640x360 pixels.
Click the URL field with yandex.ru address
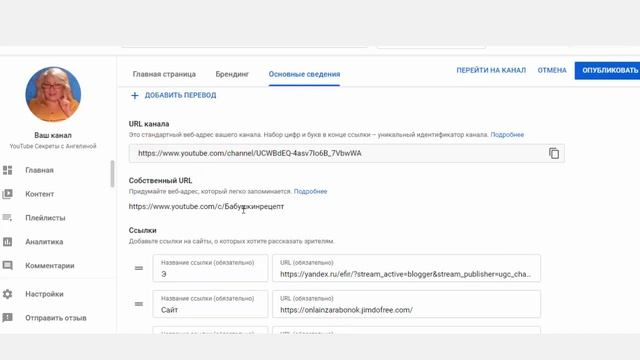407,268
